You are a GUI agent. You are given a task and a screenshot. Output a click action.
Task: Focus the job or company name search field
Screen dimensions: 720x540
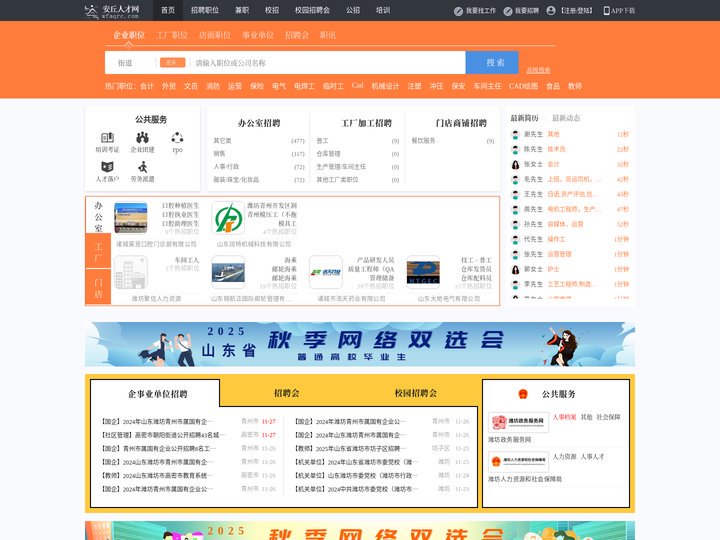[328, 63]
